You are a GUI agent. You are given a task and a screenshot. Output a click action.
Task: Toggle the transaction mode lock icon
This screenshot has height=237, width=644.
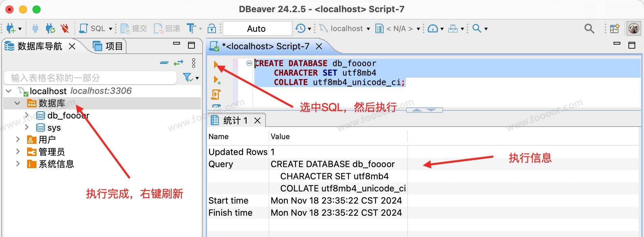212,29
